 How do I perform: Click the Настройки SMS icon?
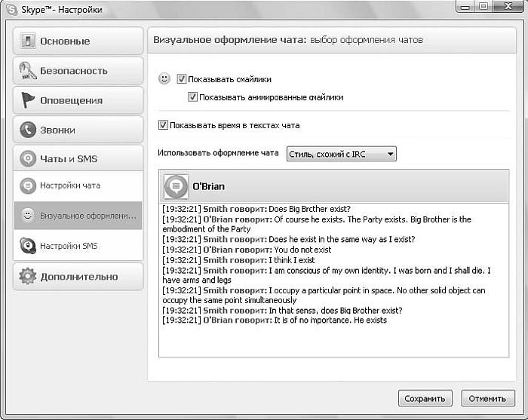coord(28,246)
